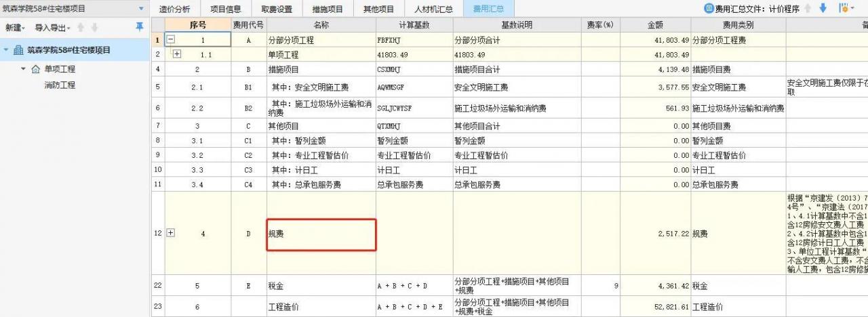Click the 规费 amount 2,517.22 cell
The height and width of the screenshot is (317, 868).
[x=655, y=234]
